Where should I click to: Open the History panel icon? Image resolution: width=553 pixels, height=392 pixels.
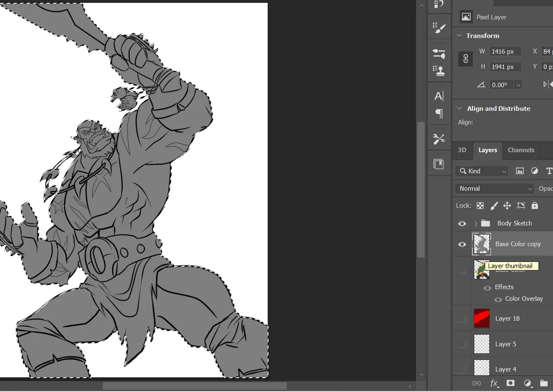point(439,4)
